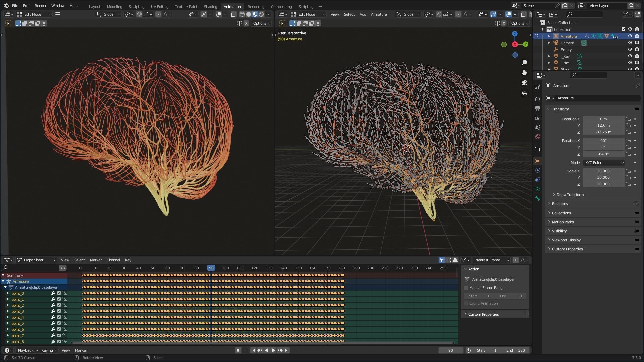Image resolution: width=644 pixels, height=362 pixels.
Task: Open the Output properties tab printer icon
Action: tap(538, 109)
